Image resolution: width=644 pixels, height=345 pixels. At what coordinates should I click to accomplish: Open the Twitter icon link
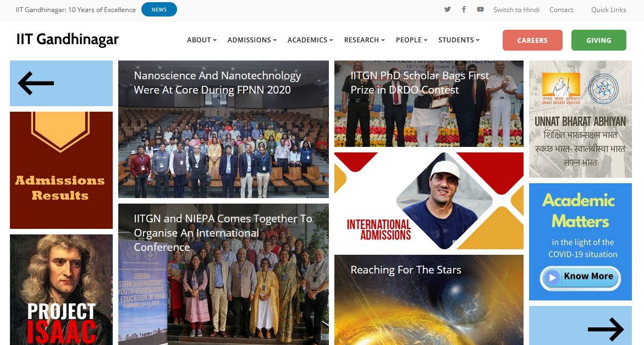coord(447,9)
